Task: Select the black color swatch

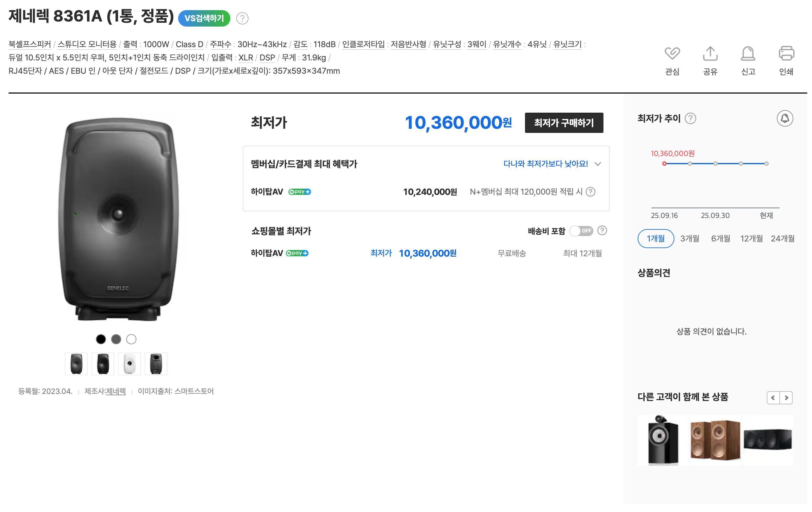Action: point(101,339)
